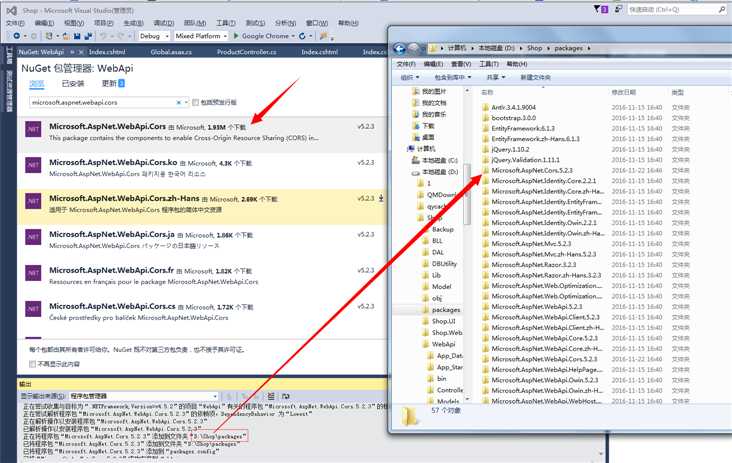This screenshot has height=463, width=732.
Task: Click .NET icon of Microsoft.AspNet.WebApi.Cors.ko package
Action: [x=33, y=165]
